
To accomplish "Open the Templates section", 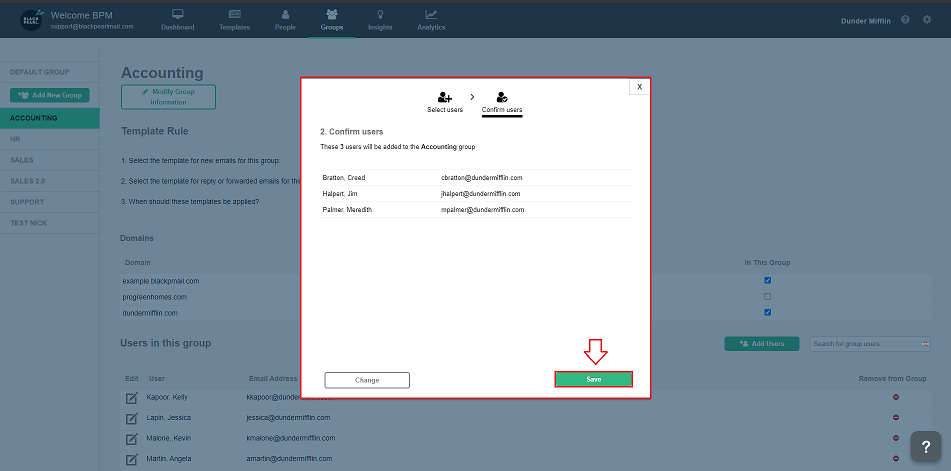I will click(235, 20).
